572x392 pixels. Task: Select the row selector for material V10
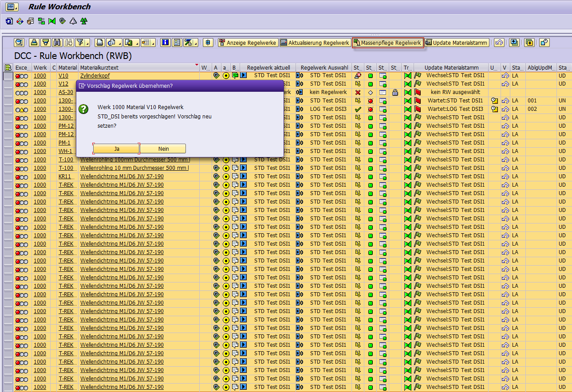8,76
